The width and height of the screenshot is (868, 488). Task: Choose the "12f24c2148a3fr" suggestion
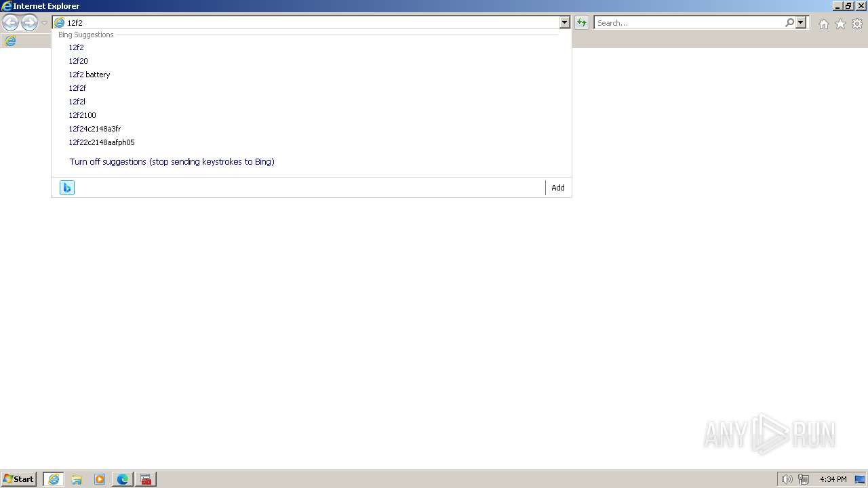coord(311,129)
